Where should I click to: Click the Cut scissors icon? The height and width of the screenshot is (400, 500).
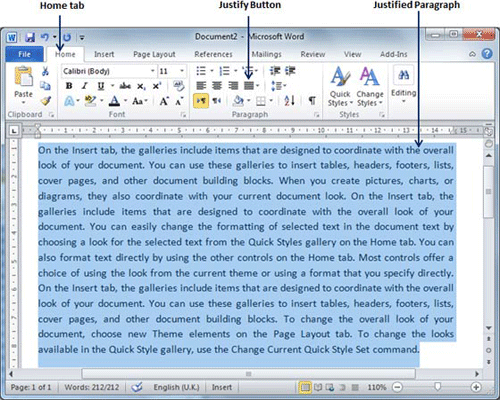click(45, 71)
